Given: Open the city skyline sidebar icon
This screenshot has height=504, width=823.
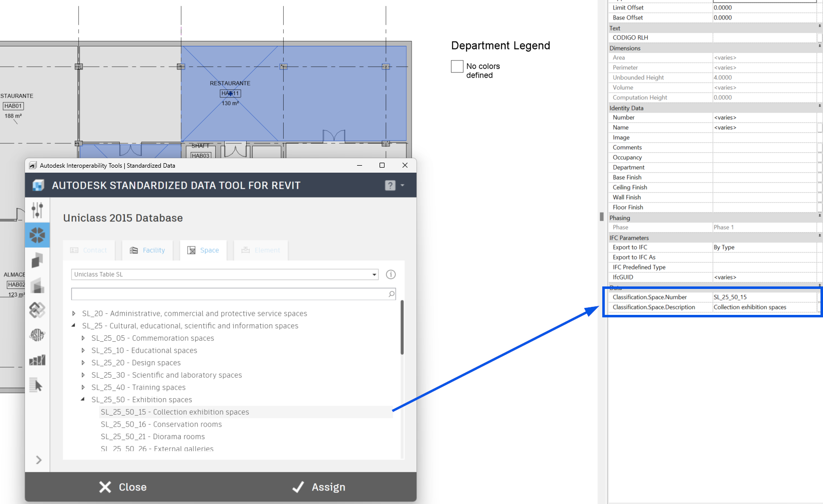Looking at the screenshot, I should coord(37,360).
